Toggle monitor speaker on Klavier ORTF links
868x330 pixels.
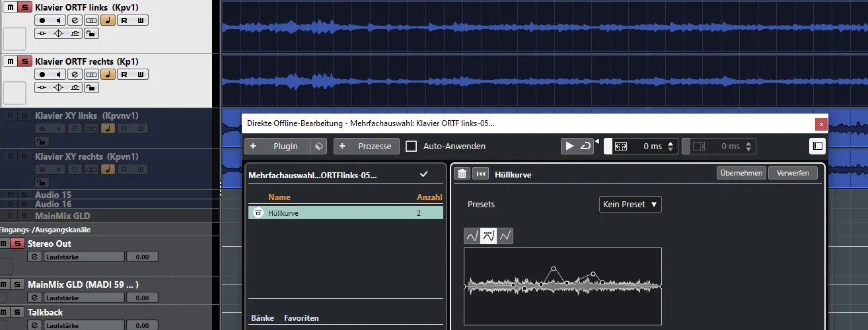(59, 20)
